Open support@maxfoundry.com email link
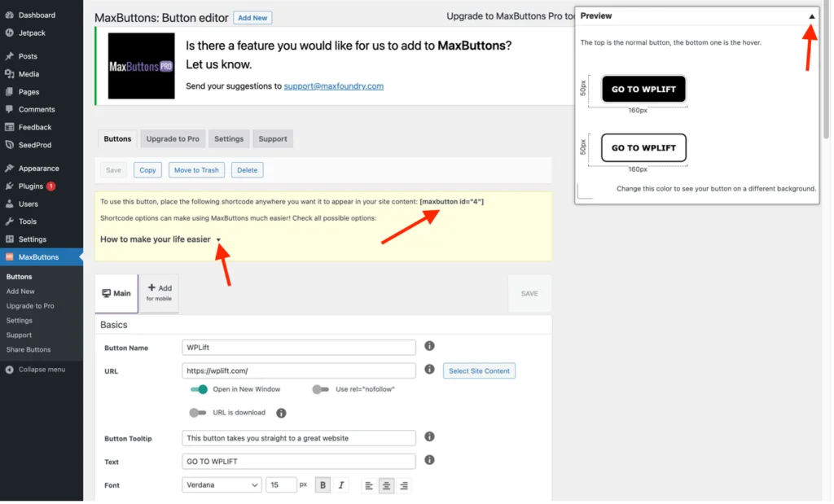The height and width of the screenshot is (504, 834). click(x=333, y=86)
